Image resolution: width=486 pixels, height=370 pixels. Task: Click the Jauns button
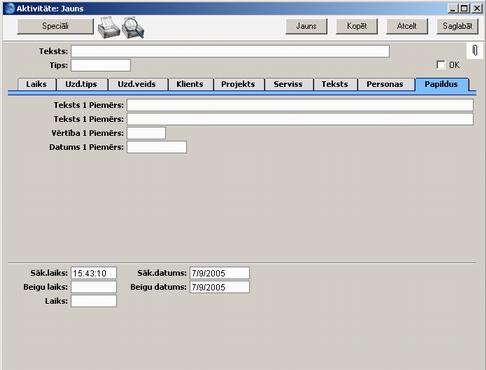tap(306, 26)
